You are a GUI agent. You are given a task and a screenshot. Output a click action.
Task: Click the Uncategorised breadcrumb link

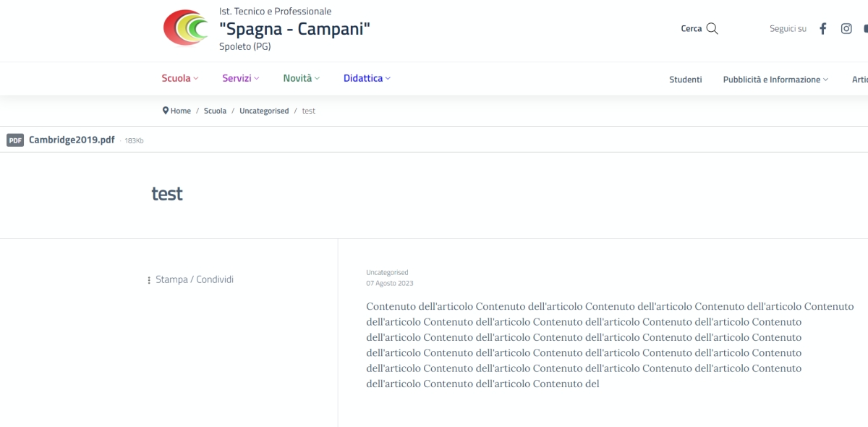[x=264, y=111]
